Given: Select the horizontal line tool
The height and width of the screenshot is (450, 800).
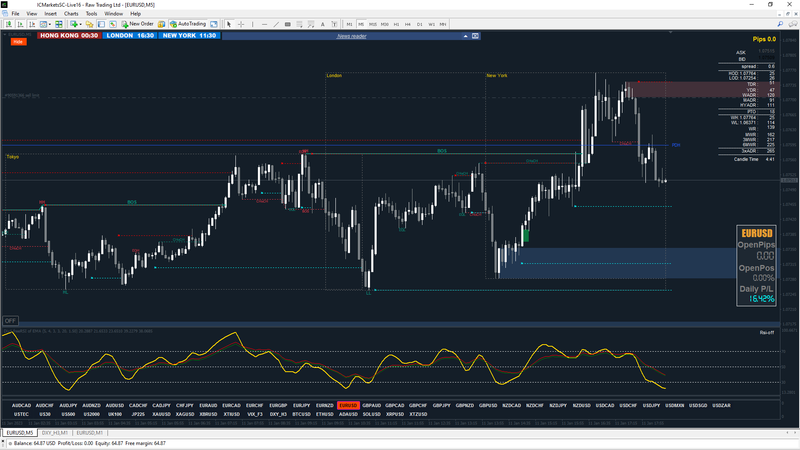Looking at the screenshot, I should (x=264, y=24).
